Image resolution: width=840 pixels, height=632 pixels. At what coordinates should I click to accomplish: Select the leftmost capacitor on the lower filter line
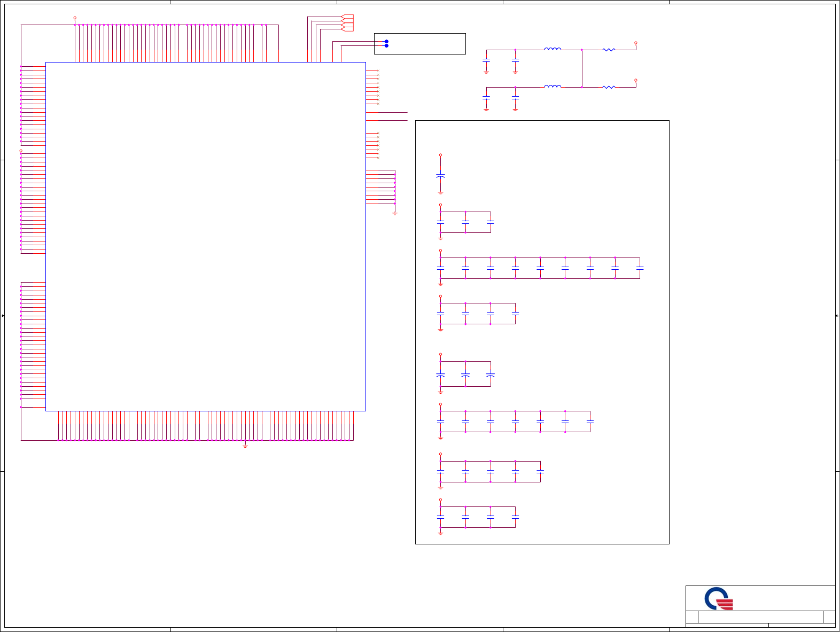pyautogui.click(x=486, y=98)
